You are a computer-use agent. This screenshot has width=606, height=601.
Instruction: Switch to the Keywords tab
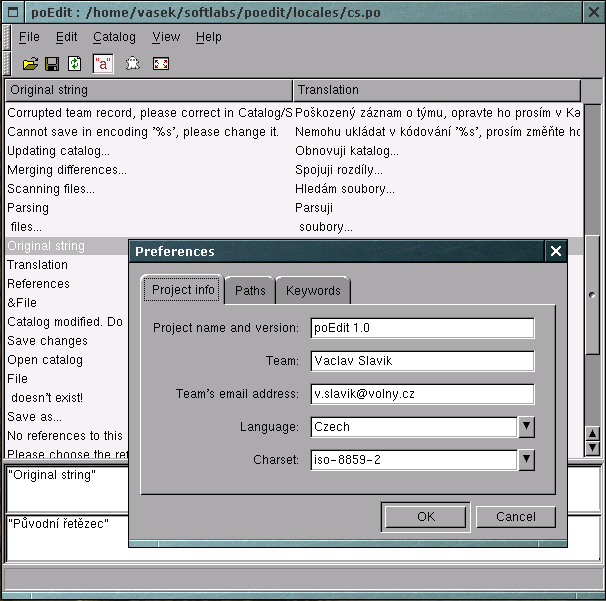click(313, 291)
